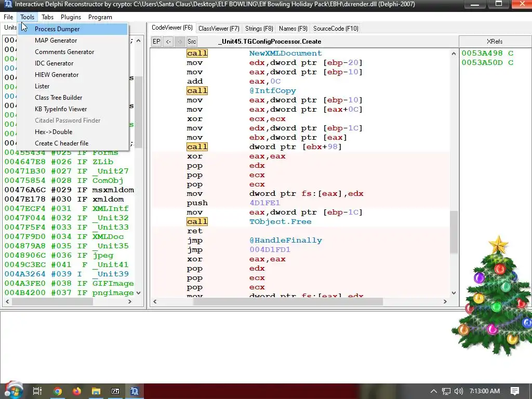Click IDR app icon in taskbar
This screenshot has height=399, width=532.
click(135, 391)
